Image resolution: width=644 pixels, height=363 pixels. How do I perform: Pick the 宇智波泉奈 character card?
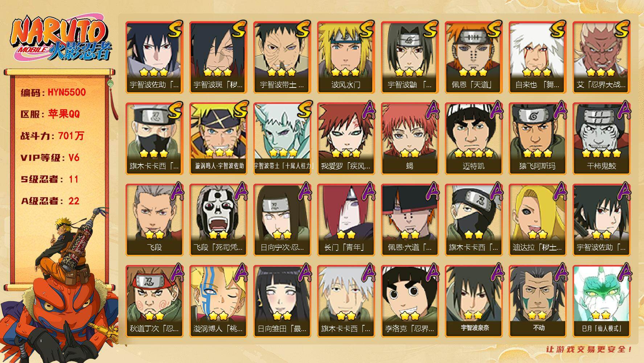(473, 301)
